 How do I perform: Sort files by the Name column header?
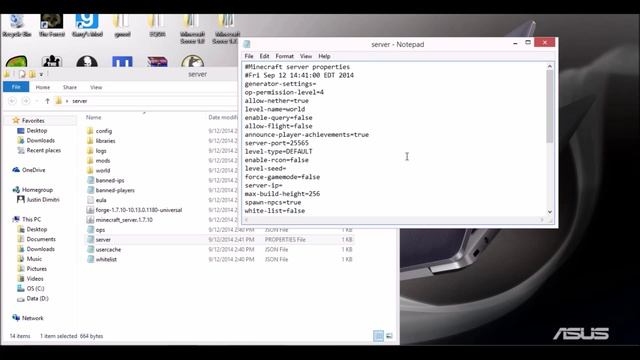93,118
